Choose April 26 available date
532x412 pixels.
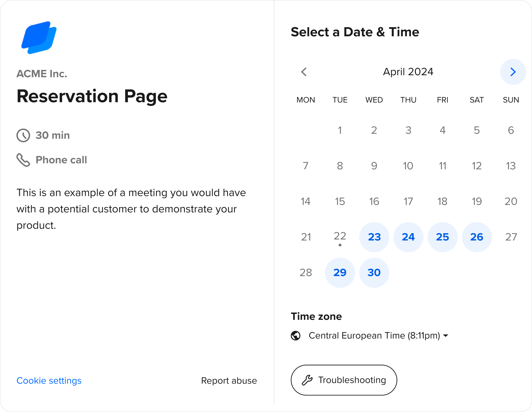[x=477, y=237]
